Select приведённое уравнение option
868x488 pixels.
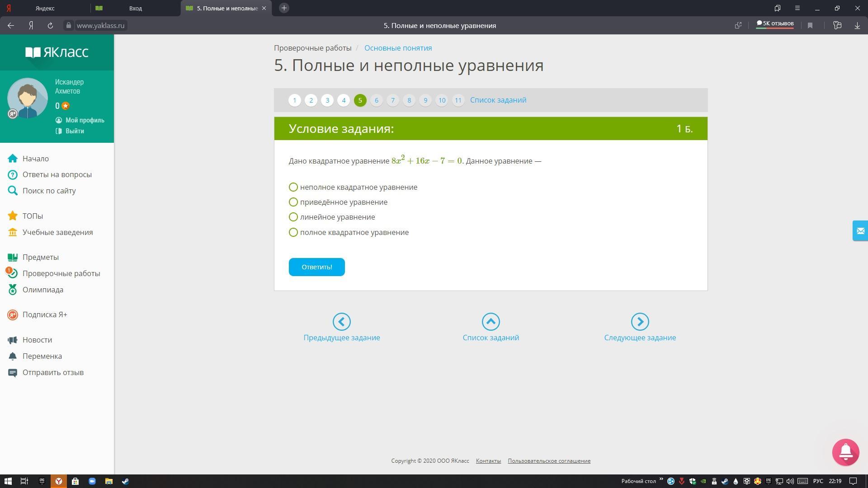[293, 202]
